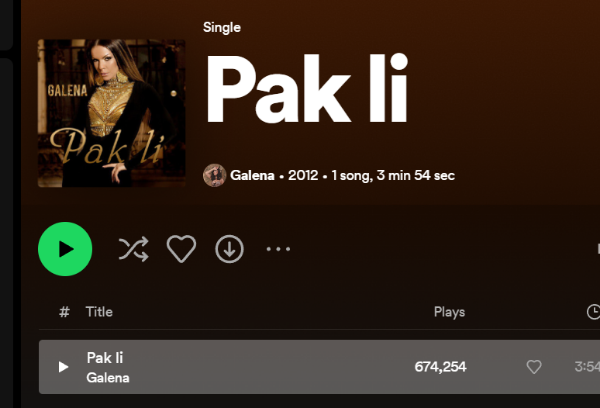Save Pak li single with large heart icon

coord(181,249)
